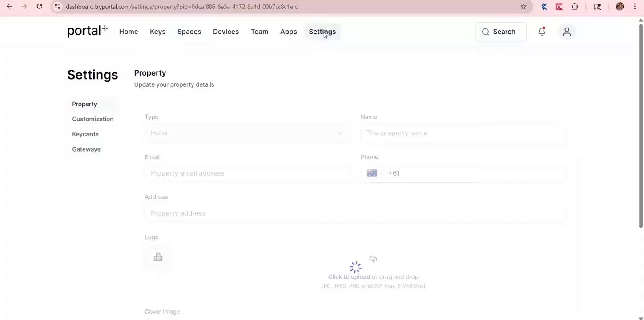
Task: Open the Keys page
Action: pos(157,32)
